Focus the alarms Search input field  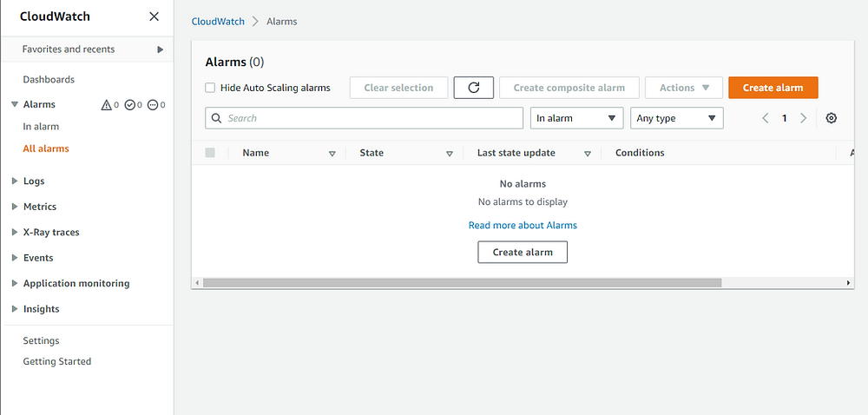[364, 118]
